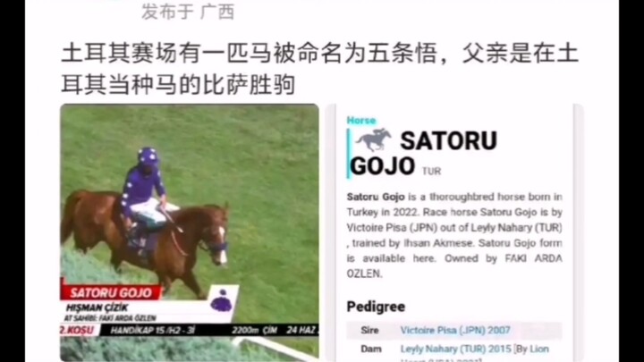Viewport: 644px width, 362px height.
Task: Click the horse description paragraph
Action: pyautogui.click(x=454, y=235)
